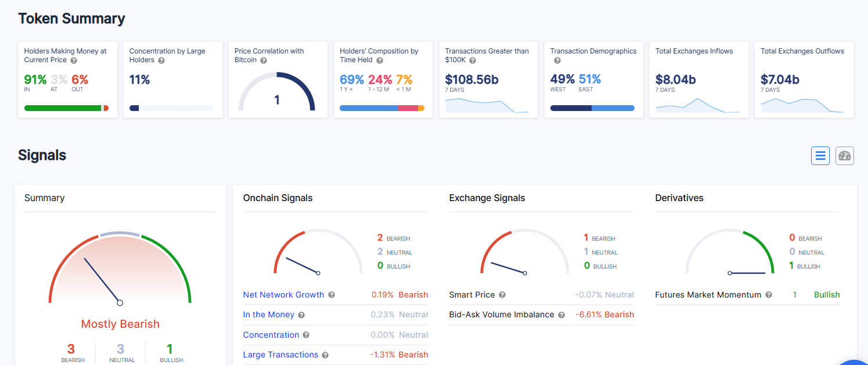Open help for Futures Market Momentum
The image size is (868, 365).
(769, 295)
